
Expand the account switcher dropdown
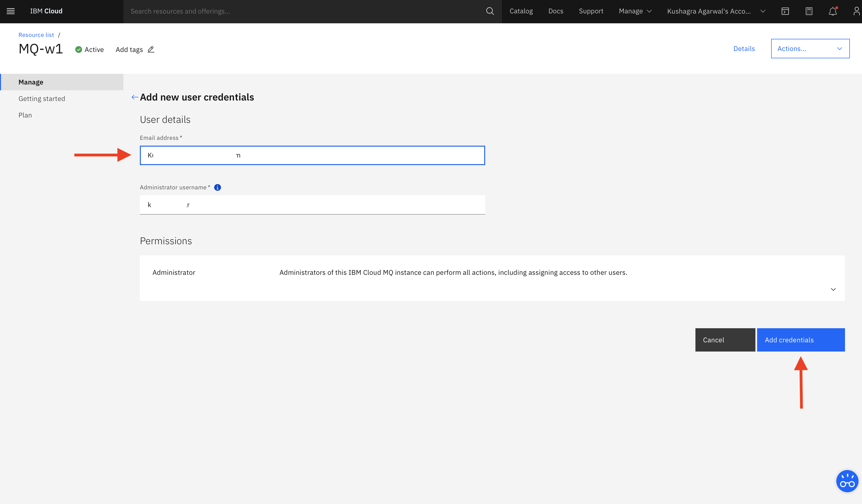click(x=716, y=11)
